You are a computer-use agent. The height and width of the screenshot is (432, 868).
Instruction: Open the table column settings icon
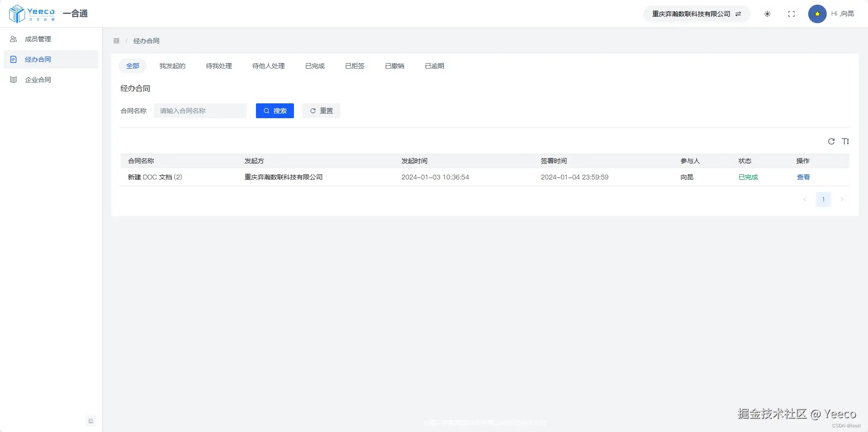click(845, 141)
